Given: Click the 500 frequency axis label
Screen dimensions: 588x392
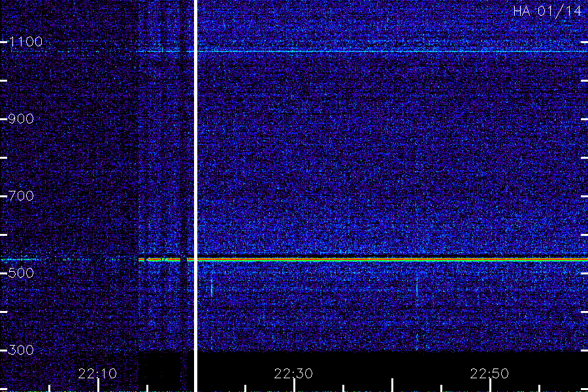Looking at the screenshot, I should (x=21, y=272).
